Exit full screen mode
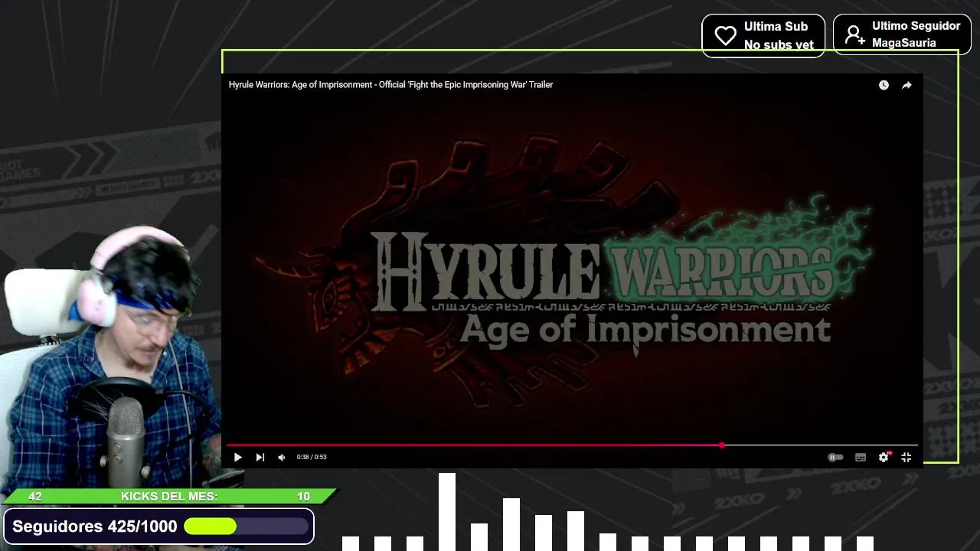 click(906, 457)
